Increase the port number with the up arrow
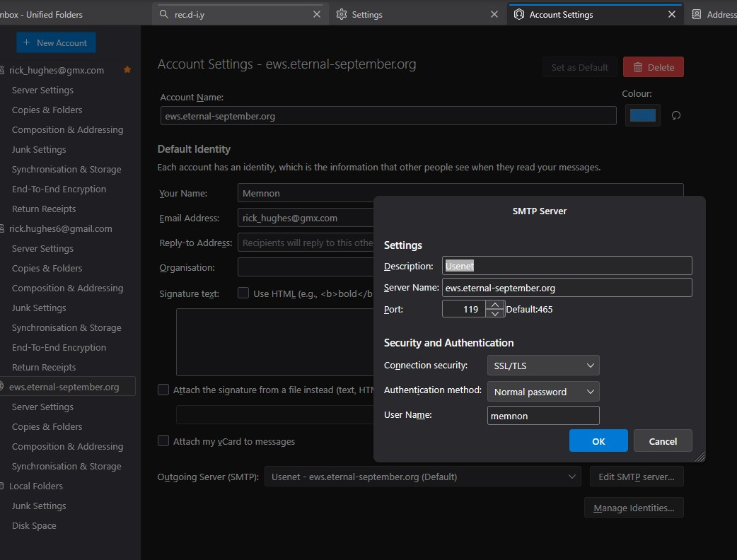Image resolution: width=737 pixels, height=560 pixels. point(495,305)
